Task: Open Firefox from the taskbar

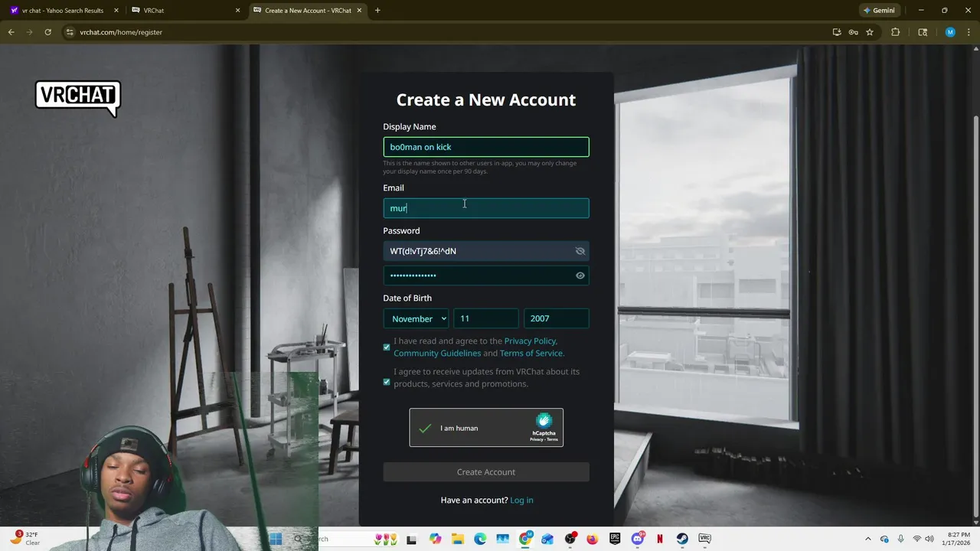Action: click(592, 540)
